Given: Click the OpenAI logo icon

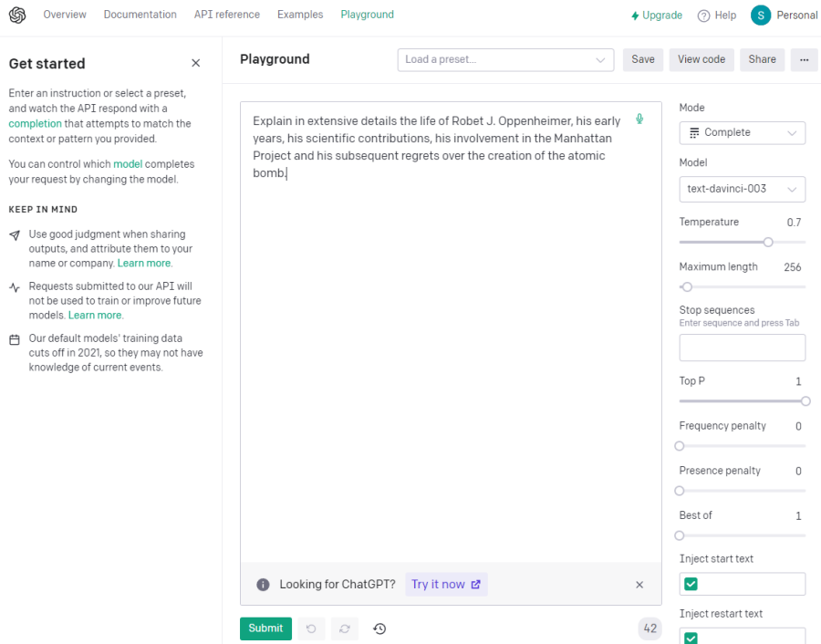Looking at the screenshot, I should pyautogui.click(x=17, y=15).
